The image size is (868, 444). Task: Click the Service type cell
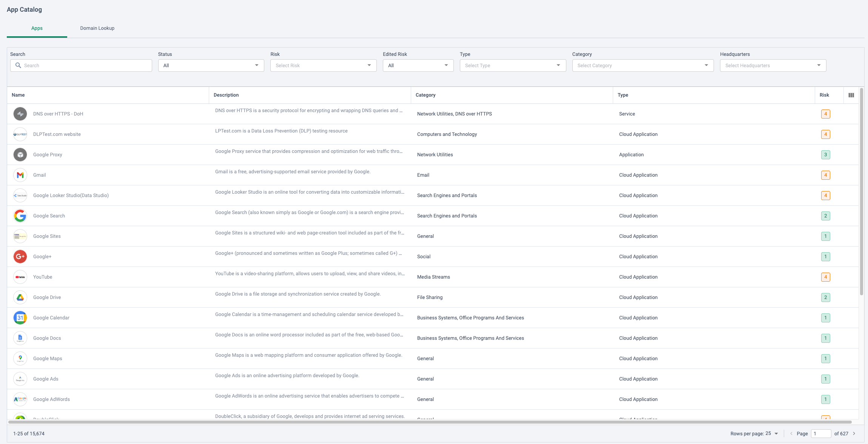(627, 114)
